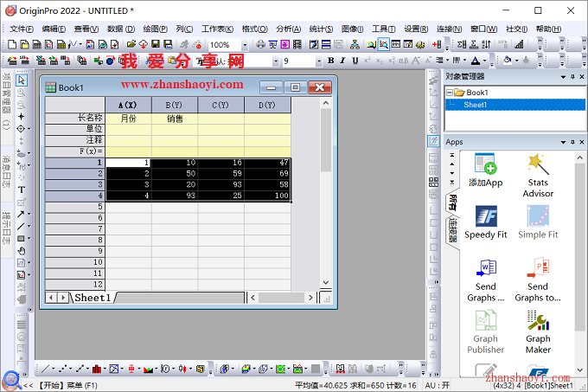This screenshot has width=588, height=392.
Task: Apply Italic formatting
Action: coord(342,61)
